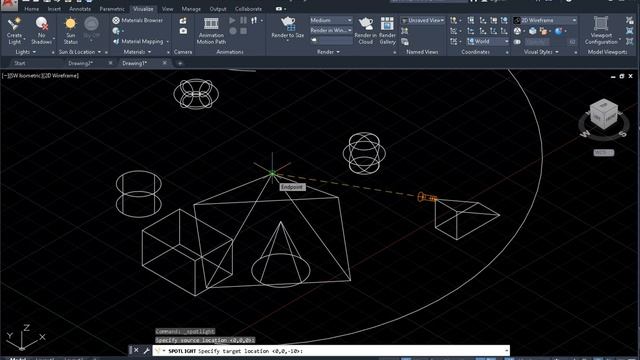640x360 pixels.
Task: Click the first UCS icon in Coordinates panel
Action: 453,20
